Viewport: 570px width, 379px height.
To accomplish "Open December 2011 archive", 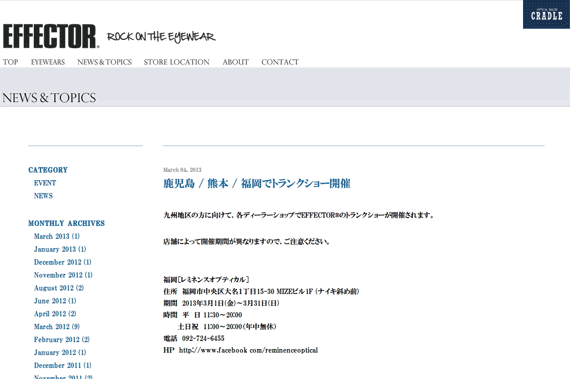I will point(63,366).
